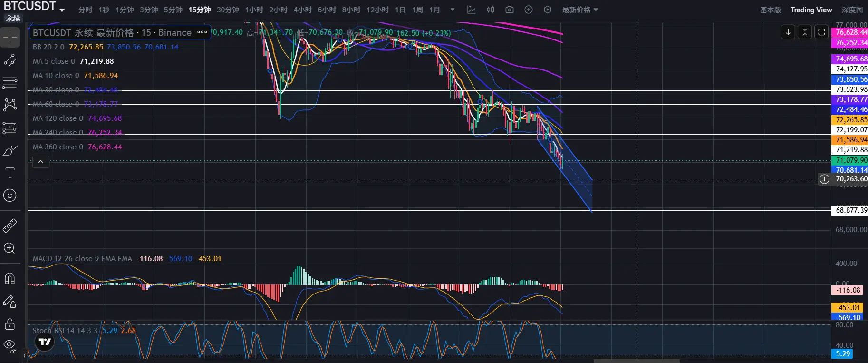Click the fullscreen square button

(x=821, y=32)
